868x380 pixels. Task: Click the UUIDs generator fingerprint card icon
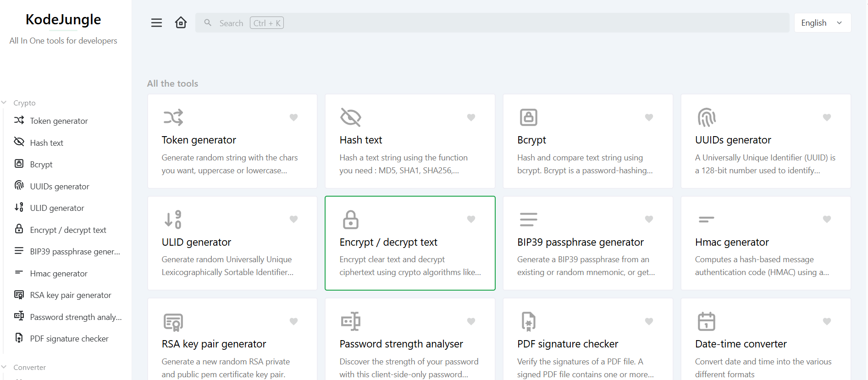click(706, 117)
